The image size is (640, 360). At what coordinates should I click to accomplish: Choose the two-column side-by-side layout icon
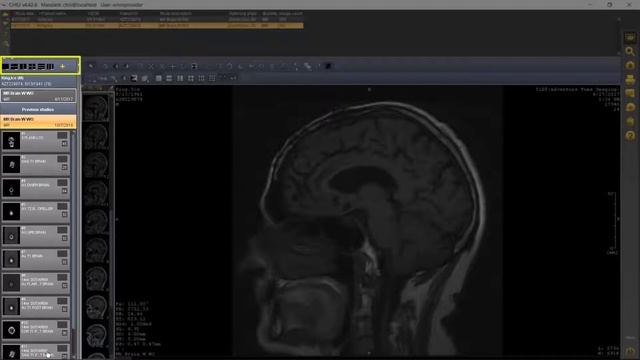coord(24,66)
